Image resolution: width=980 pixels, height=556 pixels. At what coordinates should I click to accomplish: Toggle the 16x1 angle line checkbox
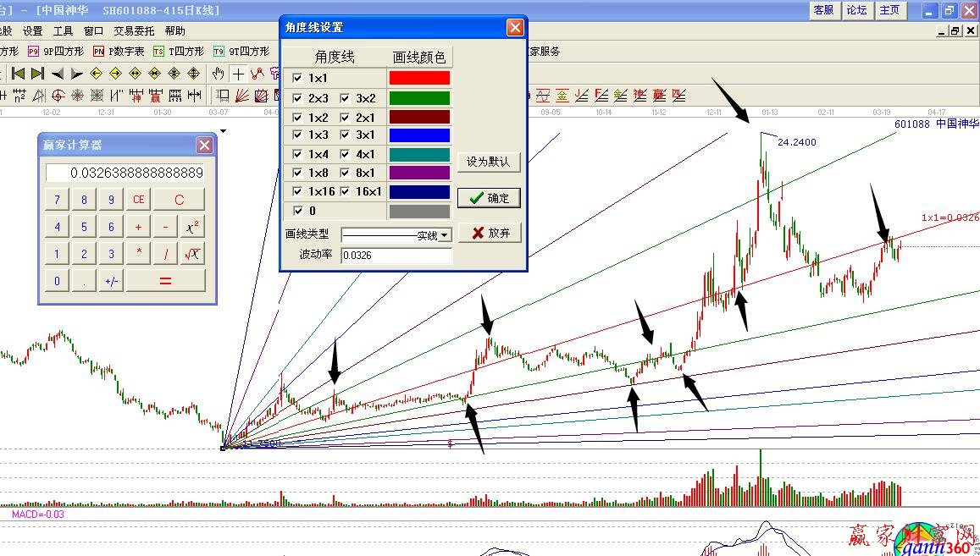tap(345, 191)
